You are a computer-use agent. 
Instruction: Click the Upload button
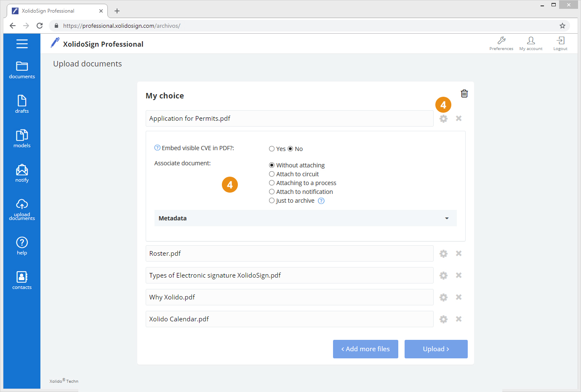436,349
